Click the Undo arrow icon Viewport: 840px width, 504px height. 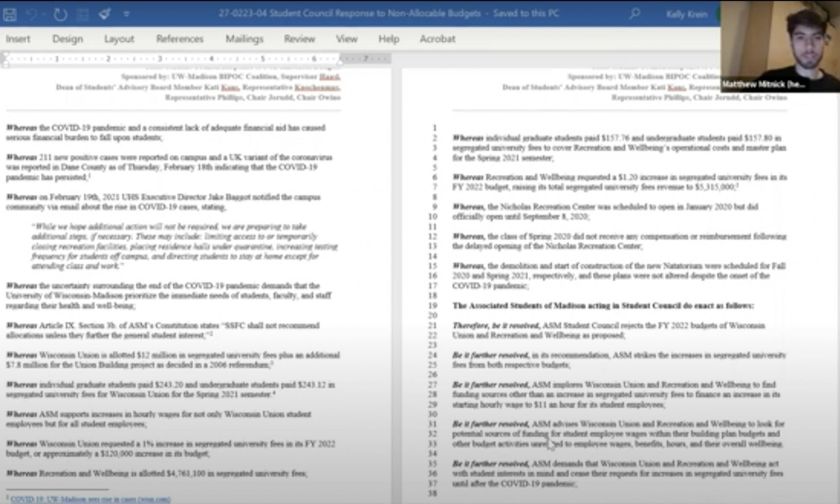coord(31,14)
